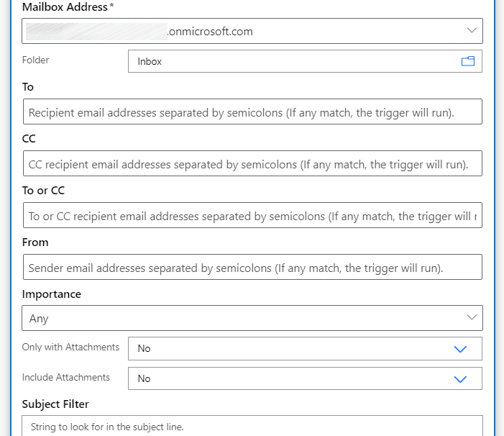Click the 'Only with Attachments' label
Image resolution: width=504 pixels, height=436 pixels.
(70, 347)
